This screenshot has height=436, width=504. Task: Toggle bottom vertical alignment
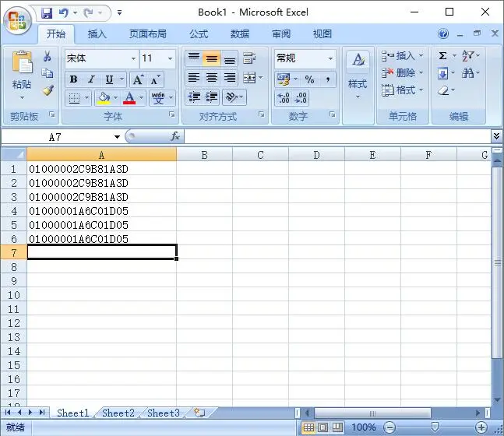click(230, 58)
